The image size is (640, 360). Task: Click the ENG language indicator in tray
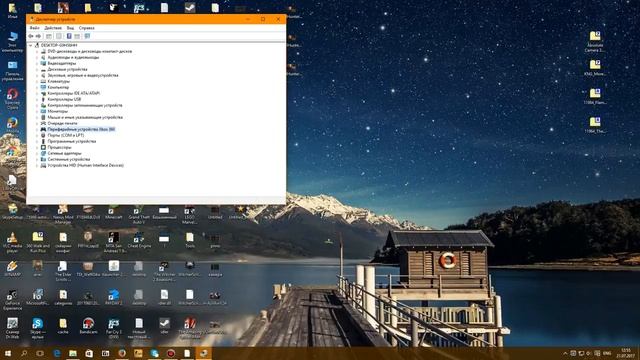[x=607, y=353]
